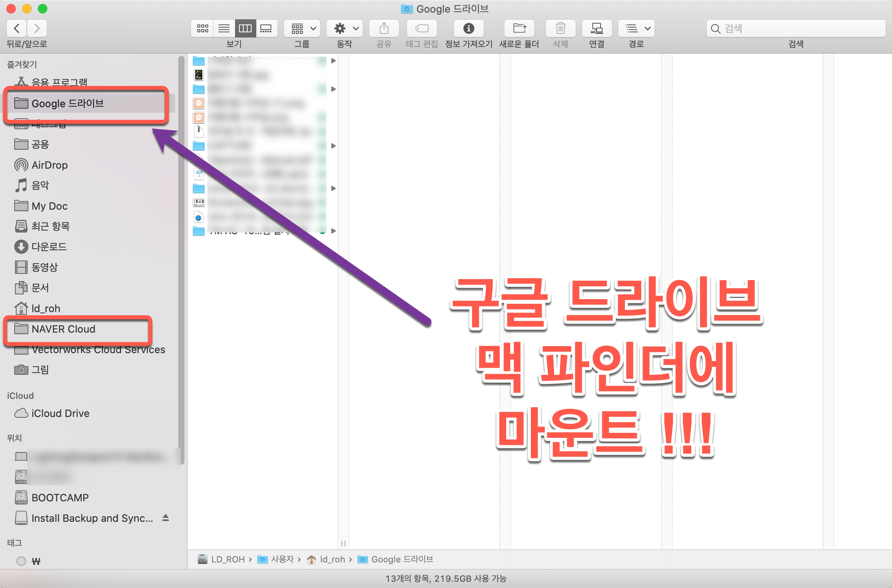Go back with the back arrow
Viewport: 892px width, 588px height.
[17, 28]
